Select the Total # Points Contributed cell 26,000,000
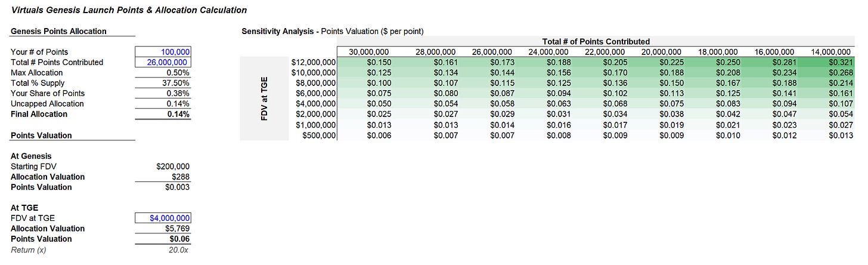 coord(163,62)
